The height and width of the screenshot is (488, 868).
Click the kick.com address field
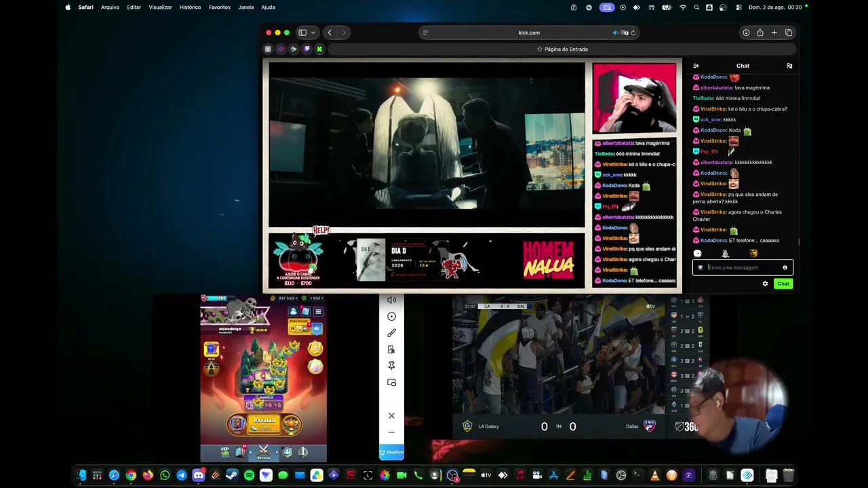point(529,33)
